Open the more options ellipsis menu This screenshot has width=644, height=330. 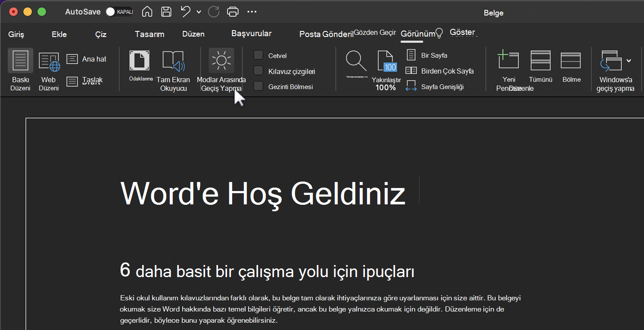(x=252, y=12)
